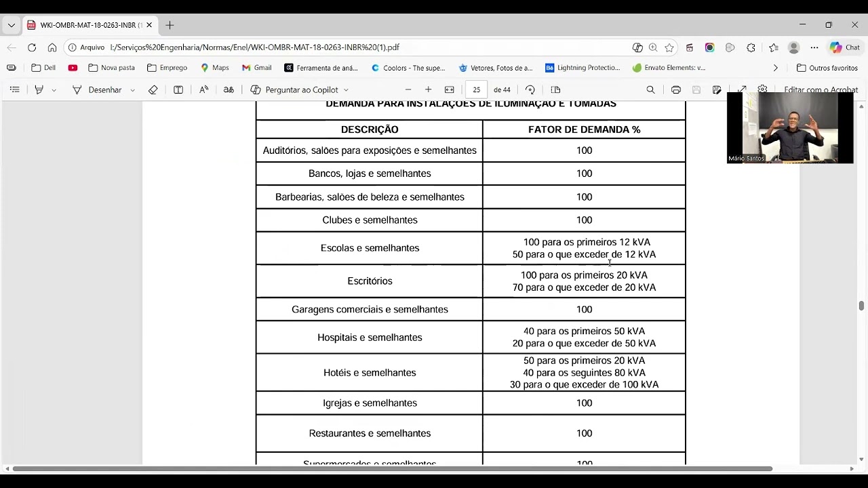
Task: Open a new browser tab
Action: (170, 25)
